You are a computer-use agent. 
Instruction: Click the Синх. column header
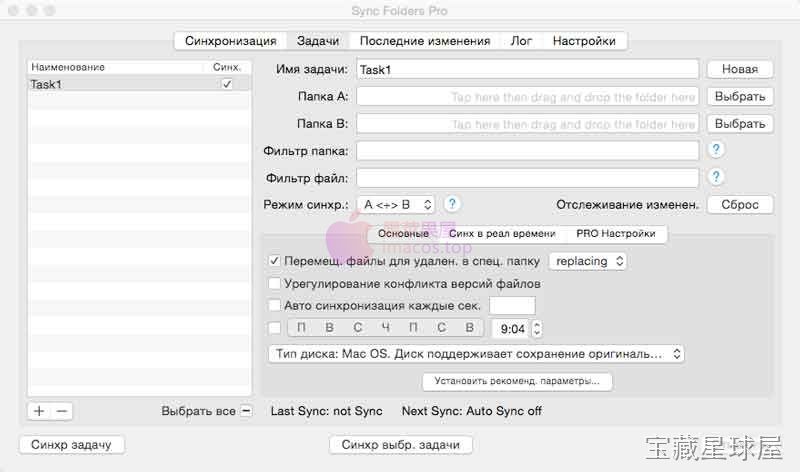(x=227, y=67)
